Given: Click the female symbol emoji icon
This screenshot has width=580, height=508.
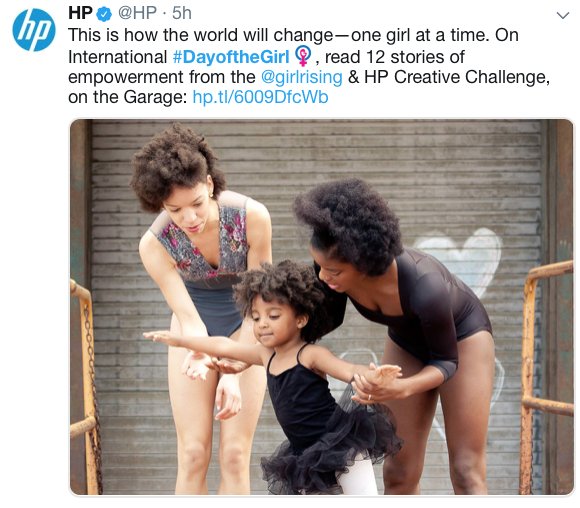Looking at the screenshot, I should (302, 56).
